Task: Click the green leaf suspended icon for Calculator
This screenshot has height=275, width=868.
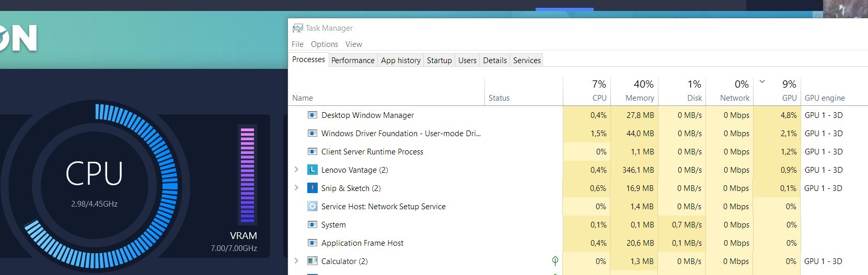Action: click(x=555, y=260)
